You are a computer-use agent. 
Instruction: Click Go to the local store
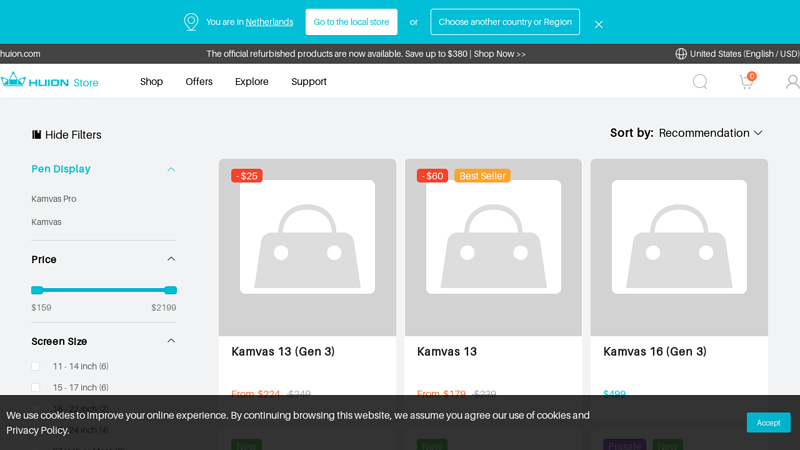tap(351, 22)
